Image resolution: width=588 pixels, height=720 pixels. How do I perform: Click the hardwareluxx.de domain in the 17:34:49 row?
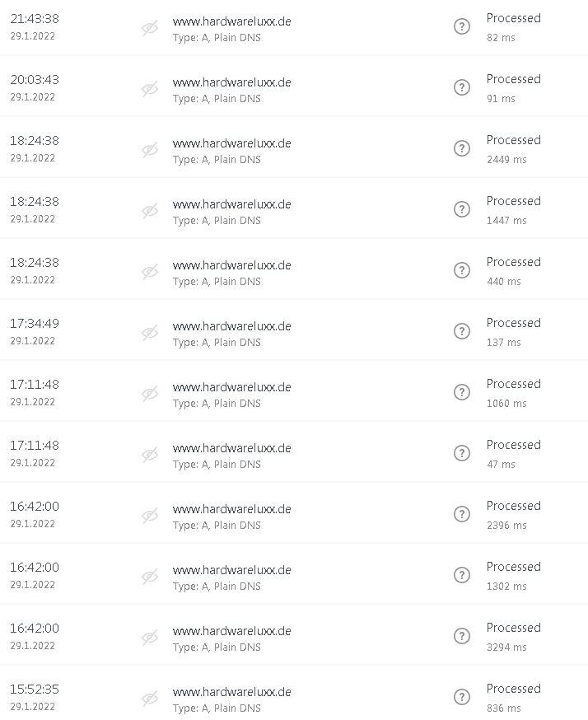[231, 326]
